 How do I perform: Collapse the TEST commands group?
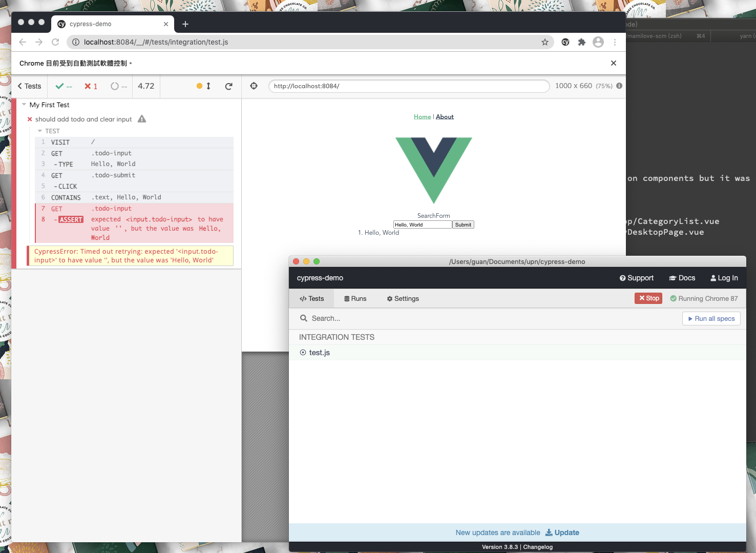[40, 131]
